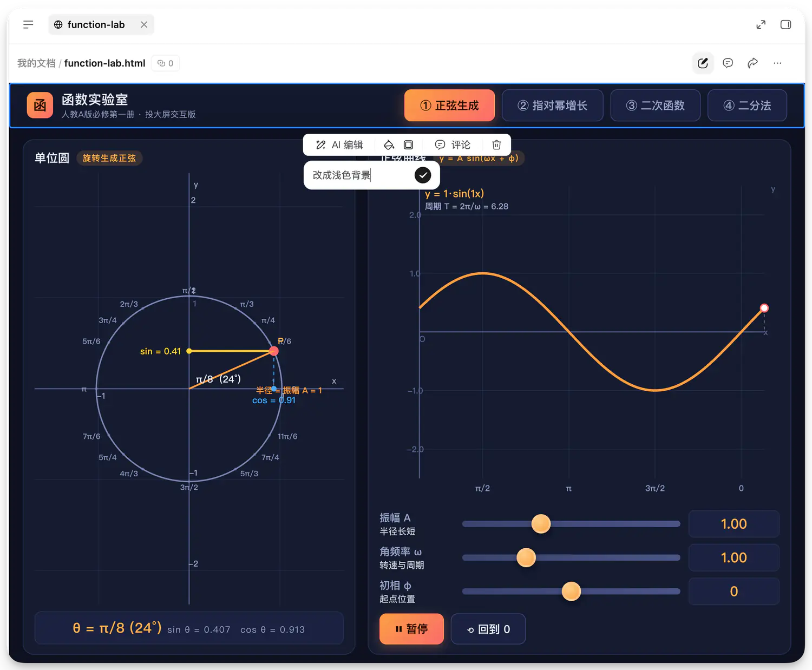This screenshot has width=812, height=670.
Task: Open the comments icon in header
Action: pyautogui.click(x=728, y=63)
